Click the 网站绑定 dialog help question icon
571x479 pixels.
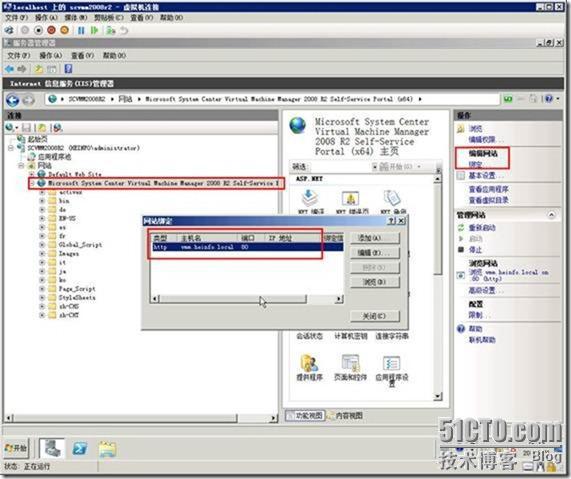[391, 221]
